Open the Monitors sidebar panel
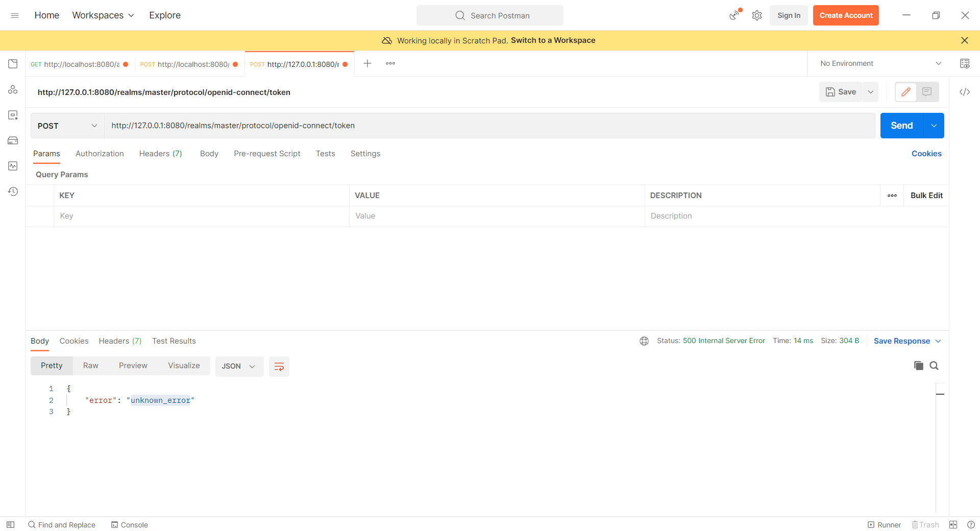 [13, 166]
